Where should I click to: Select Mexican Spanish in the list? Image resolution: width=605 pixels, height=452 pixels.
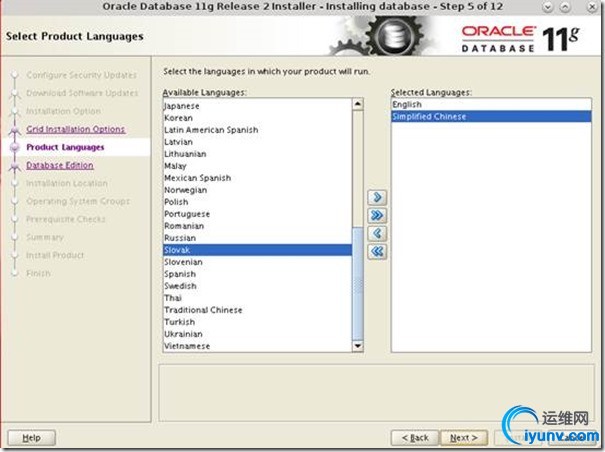pyautogui.click(x=257, y=178)
